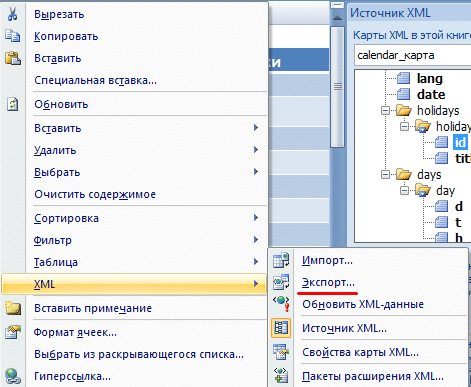The height and width of the screenshot is (387, 471).
Task: Collapse the holidays tree node
Action: [385, 110]
